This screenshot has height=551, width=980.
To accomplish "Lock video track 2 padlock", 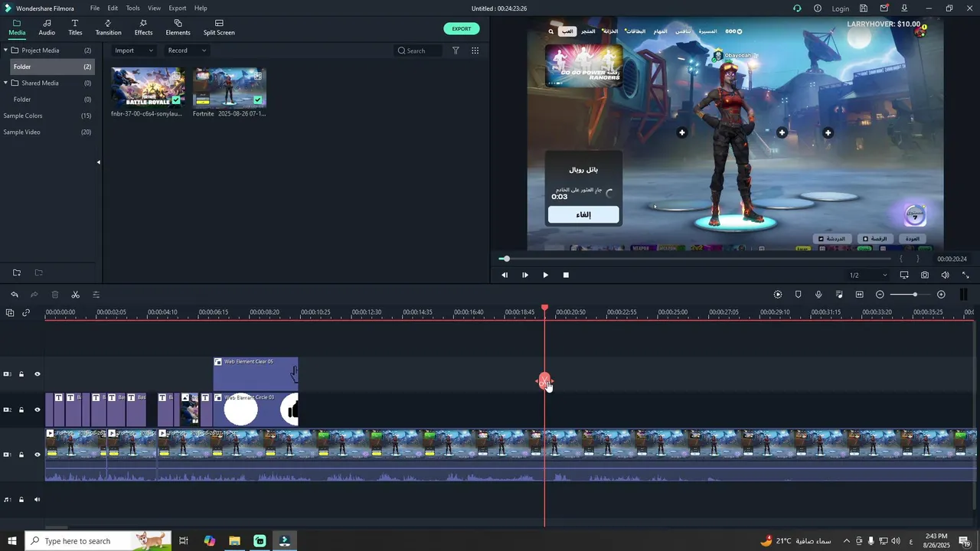I will click(21, 409).
